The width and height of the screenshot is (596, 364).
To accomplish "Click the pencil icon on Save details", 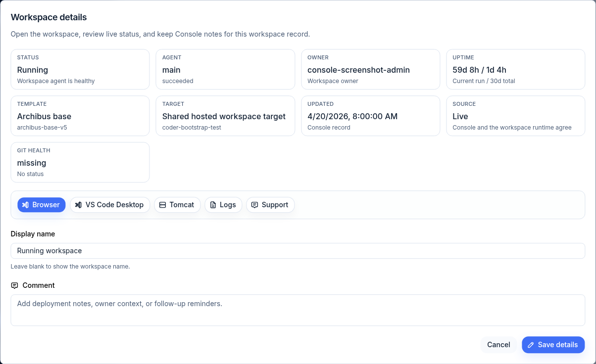I will 531,345.
